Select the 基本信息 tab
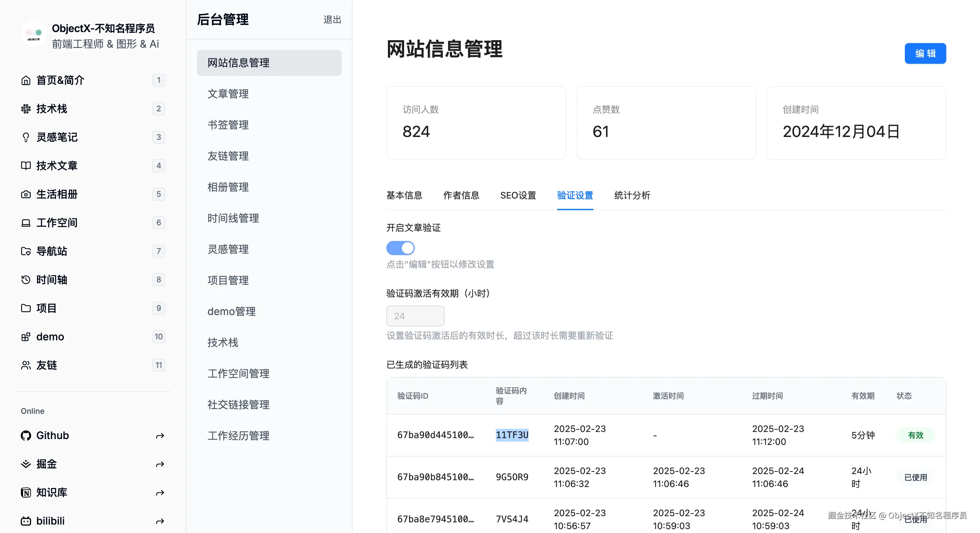This screenshot has width=980, height=533. 404,195
